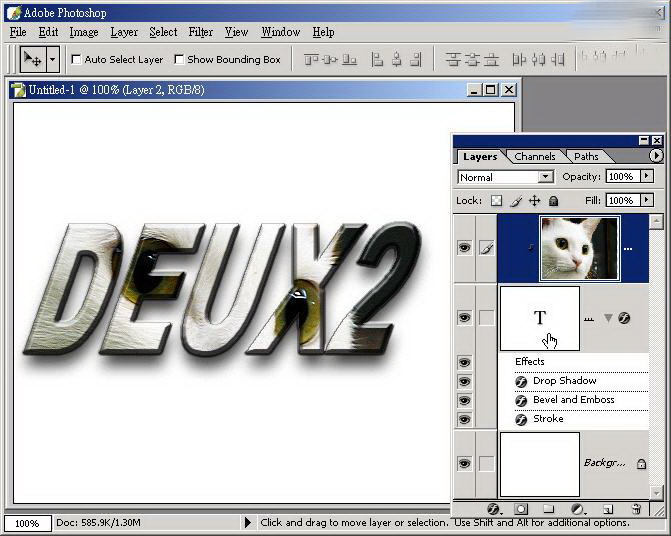The width and height of the screenshot is (671, 536).
Task: Align right edges of layers
Action: point(416,59)
